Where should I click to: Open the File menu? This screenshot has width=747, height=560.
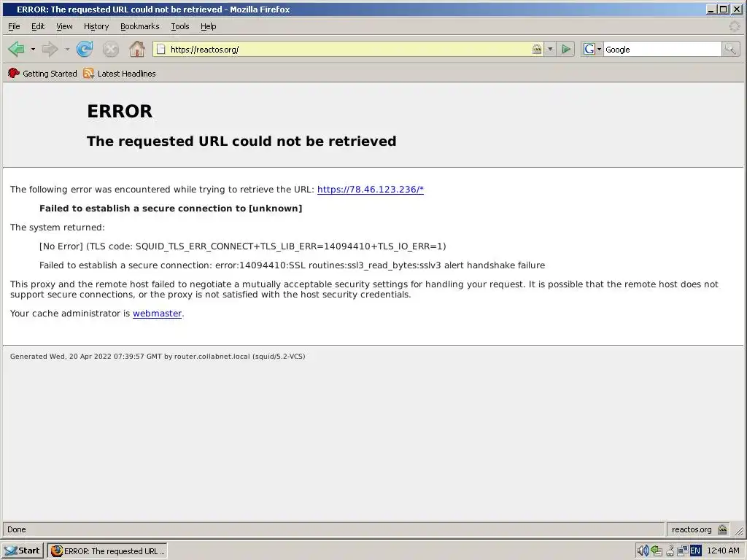click(14, 26)
